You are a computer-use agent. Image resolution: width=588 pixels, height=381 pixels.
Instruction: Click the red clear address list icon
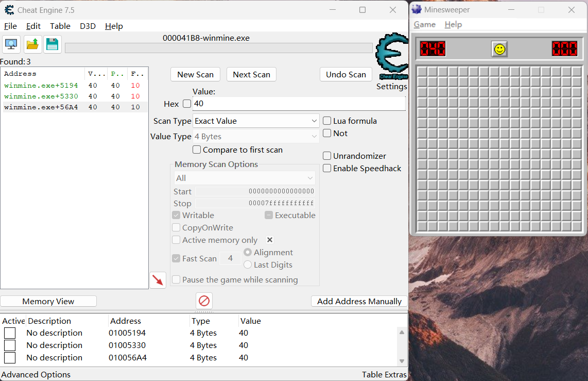[x=204, y=301]
